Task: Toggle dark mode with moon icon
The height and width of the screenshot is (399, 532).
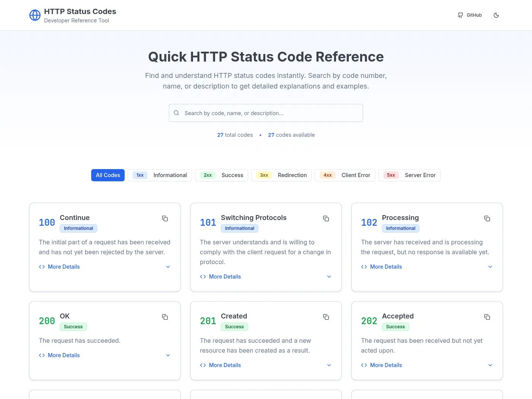Action: click(496, 15)
